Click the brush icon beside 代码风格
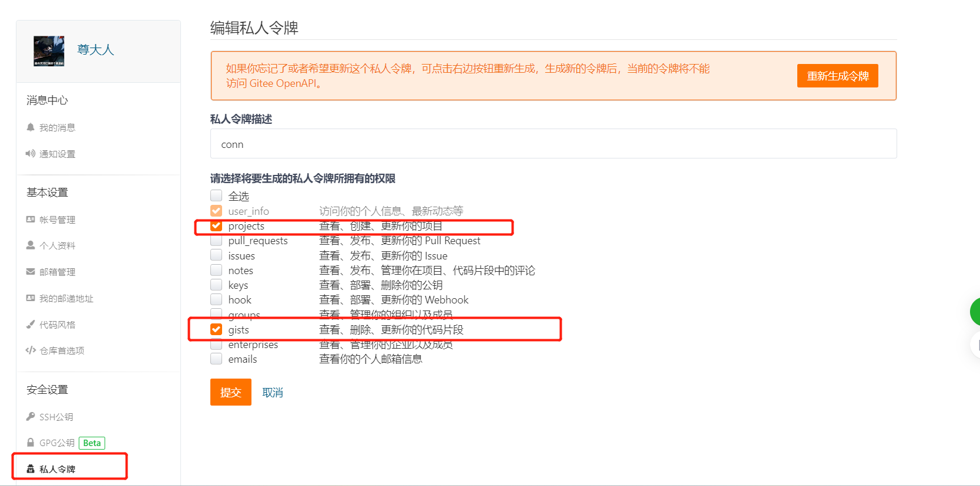Screen dimensions: 980x486 [x=31, y=325]
